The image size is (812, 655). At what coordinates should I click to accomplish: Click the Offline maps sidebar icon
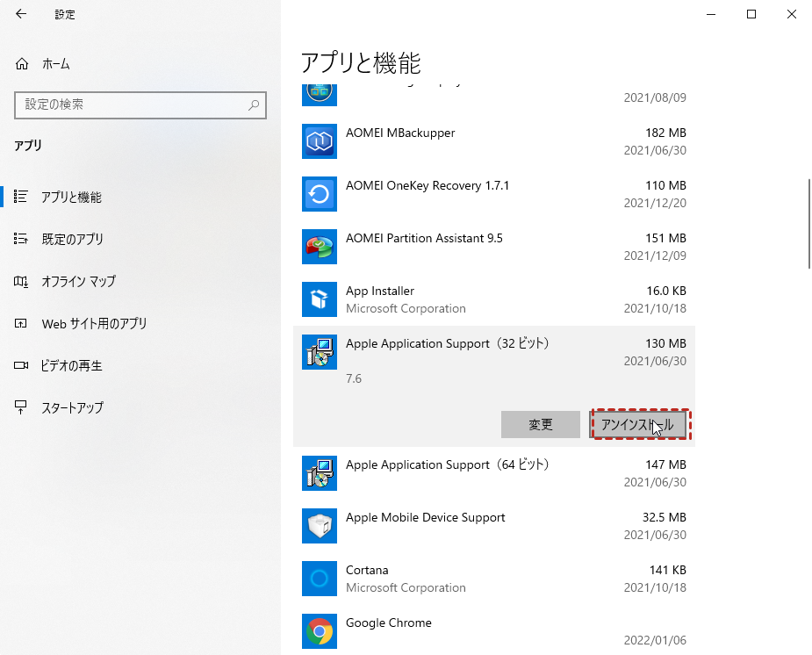tap(21, 281)
